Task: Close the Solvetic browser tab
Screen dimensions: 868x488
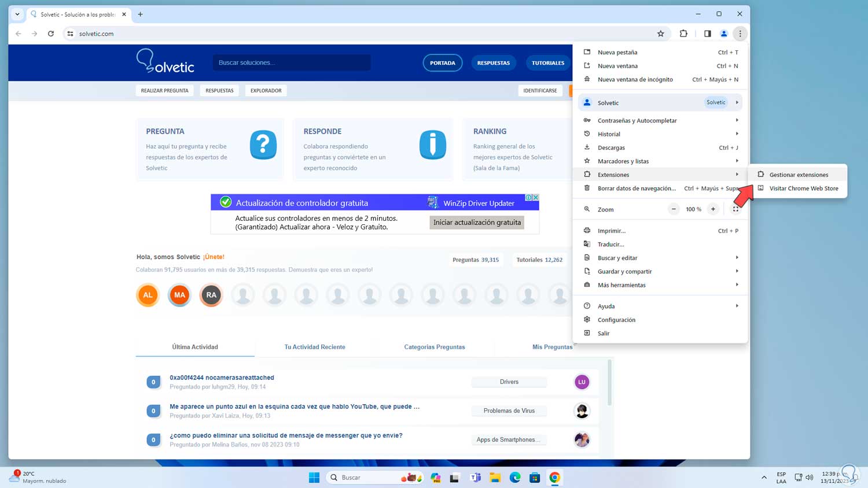Action: pos(124,14)
